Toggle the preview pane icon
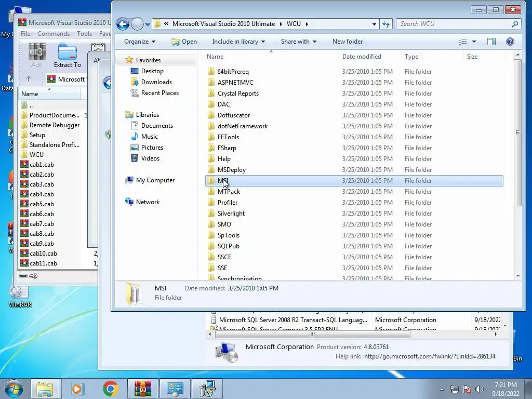 [491, 42]
